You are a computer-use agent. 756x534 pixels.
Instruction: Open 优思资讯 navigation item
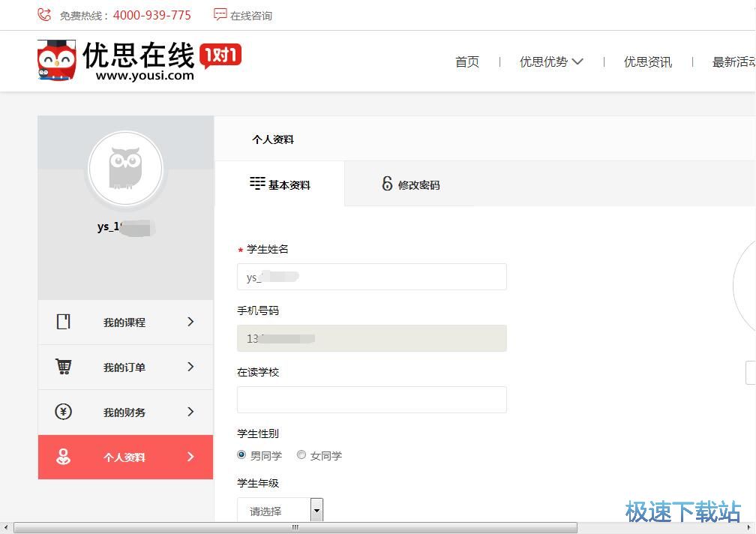(x=647, y=62)
